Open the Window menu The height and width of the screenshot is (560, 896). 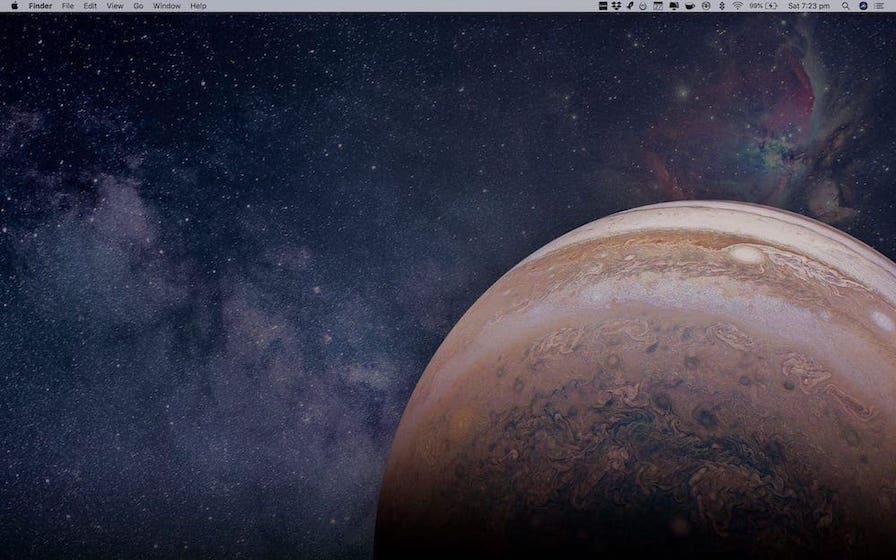[167, 6]
